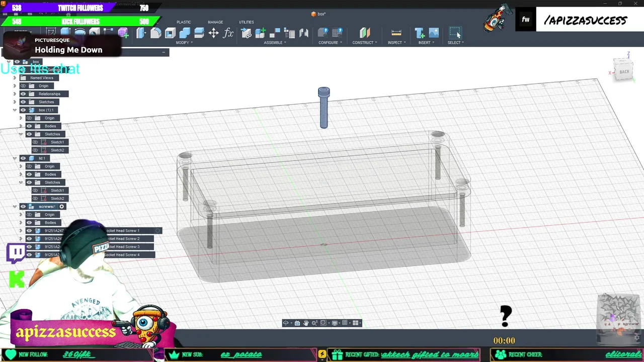
Task: Open the ASSEMBLE dropdown menu
Action: pos(275,43)
